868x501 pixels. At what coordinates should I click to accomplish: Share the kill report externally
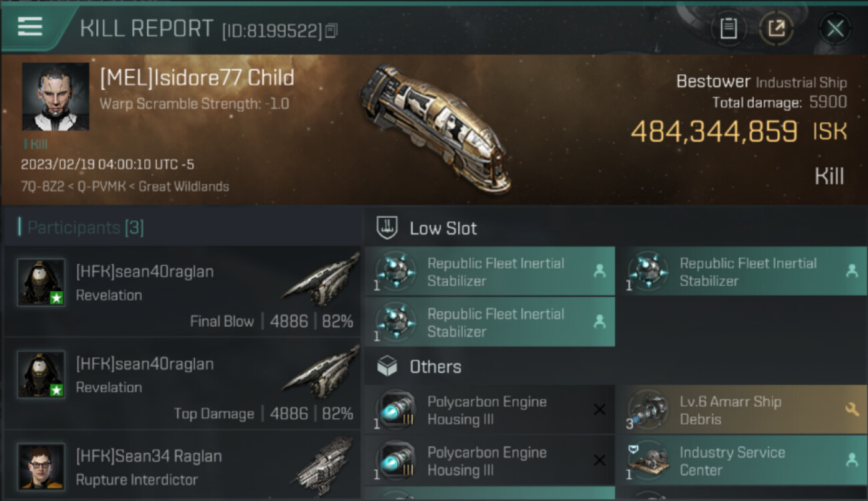coord(776,28)
